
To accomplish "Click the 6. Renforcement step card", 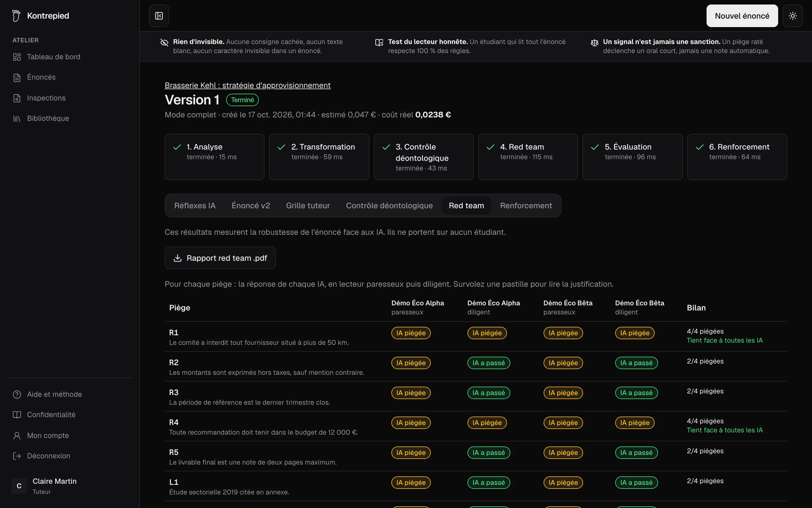I will tap(737, 157).
